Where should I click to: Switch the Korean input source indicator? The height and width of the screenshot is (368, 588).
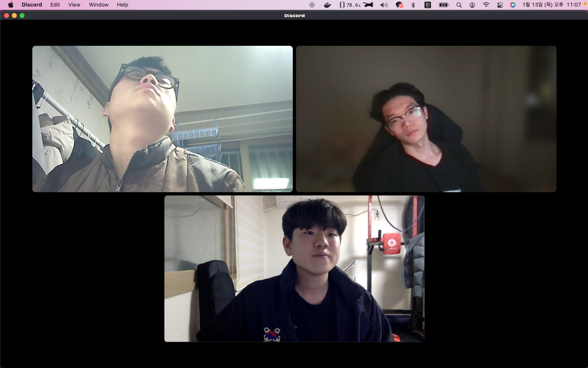[428, 5]
